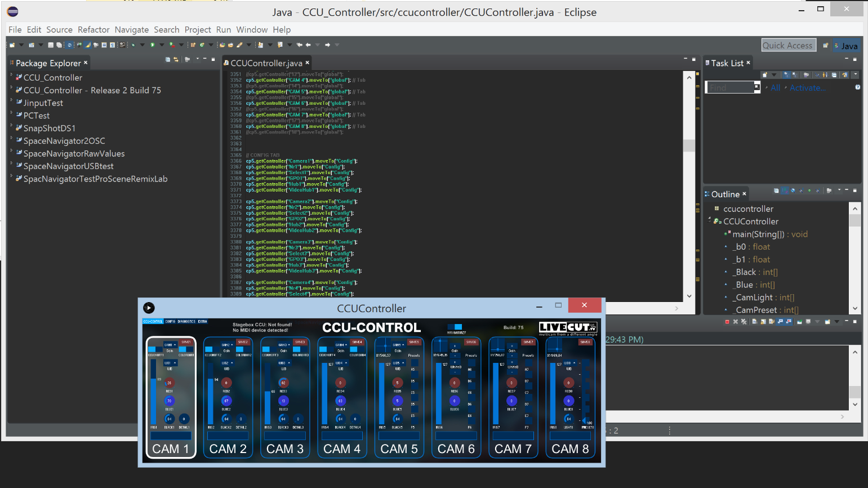Open the Run button dropdown arrow
The width and height of the screenshot is (868, 488).
(x=161, y=45)
